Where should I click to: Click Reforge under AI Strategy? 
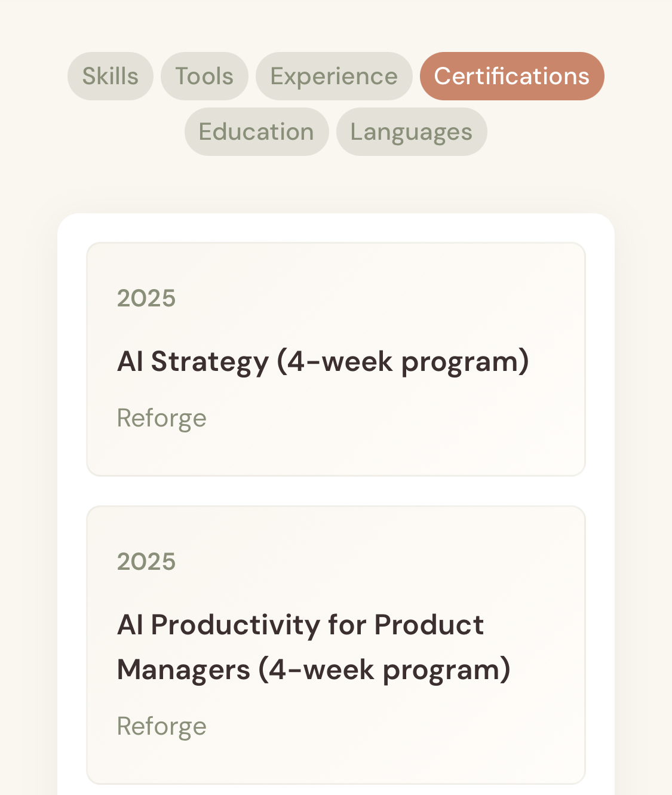point(162,418)
